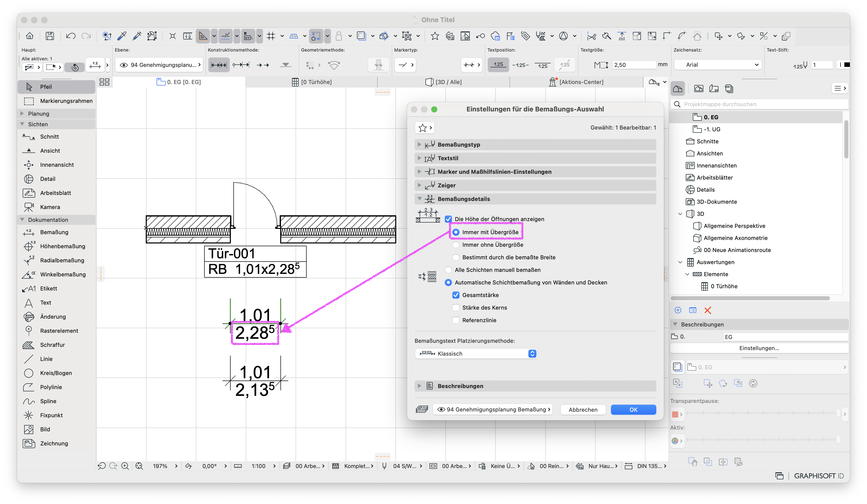The width and height of the screenshot is (867, 504).
Task: Enable the 'Stärke des Kerns' checkbox
Action: click(x=455, y=307)
